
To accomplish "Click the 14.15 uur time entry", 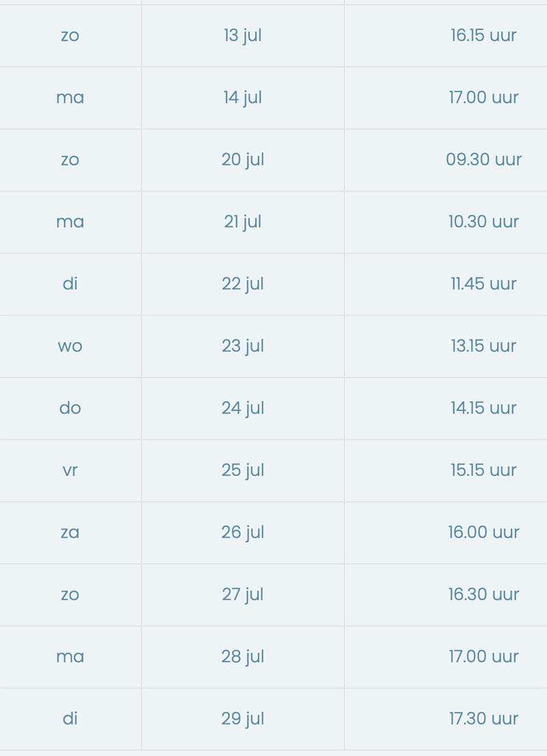I will point(483,408).
